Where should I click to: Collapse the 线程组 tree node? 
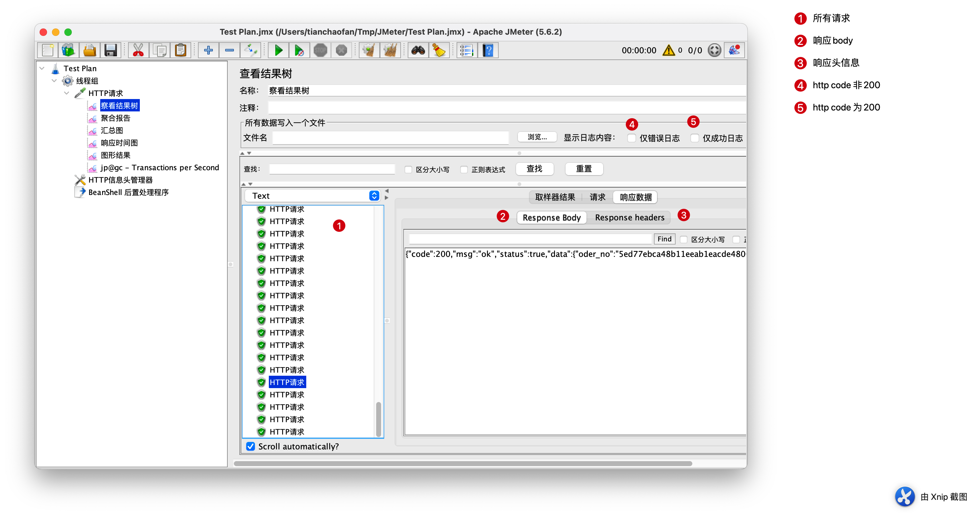(x=54, y=81)
